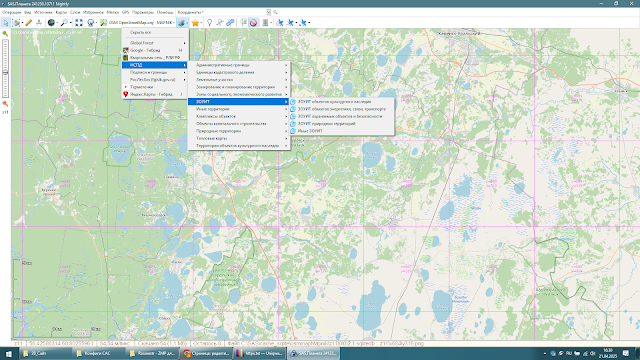Expand the Подписи и границы submenu

(155, 72)
